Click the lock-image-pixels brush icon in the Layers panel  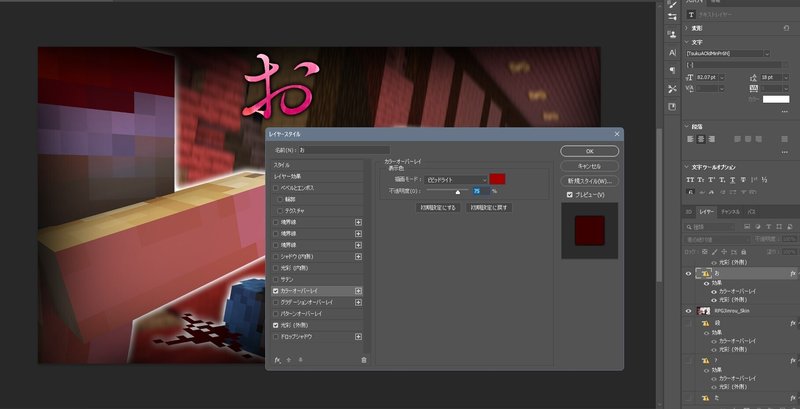[x=714, y=251]
